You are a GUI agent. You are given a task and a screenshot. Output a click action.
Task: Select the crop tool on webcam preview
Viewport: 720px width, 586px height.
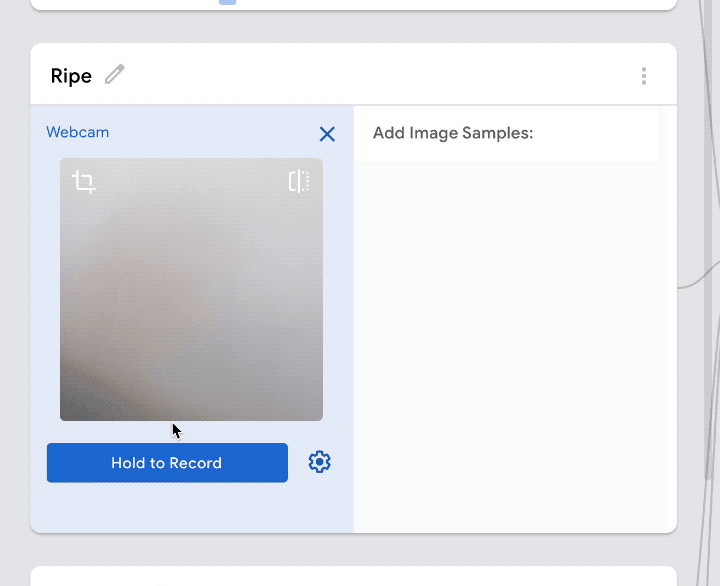click(84, 181)
